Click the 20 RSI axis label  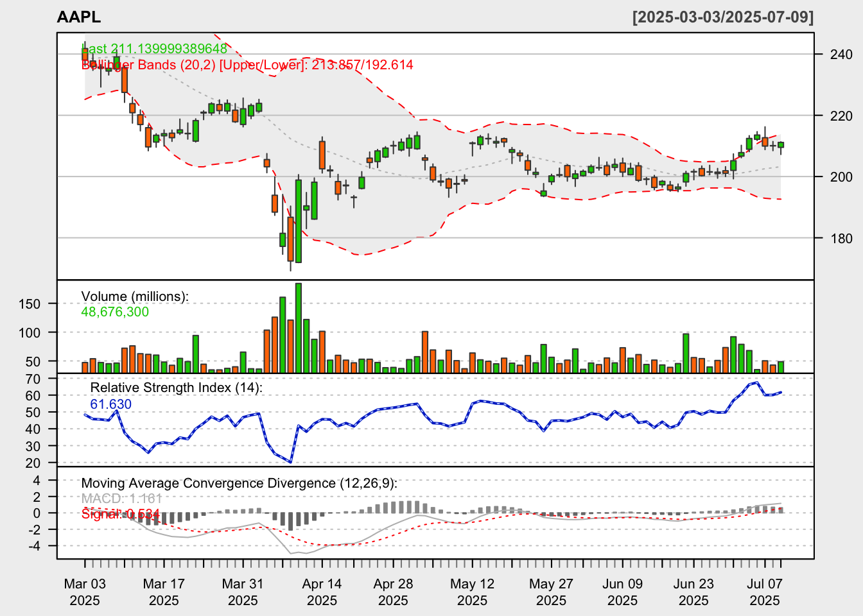[33, 463]
